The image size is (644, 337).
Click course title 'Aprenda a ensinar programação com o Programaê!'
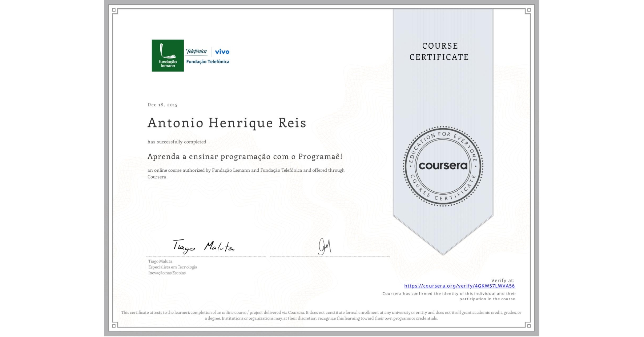click(245, 157)
